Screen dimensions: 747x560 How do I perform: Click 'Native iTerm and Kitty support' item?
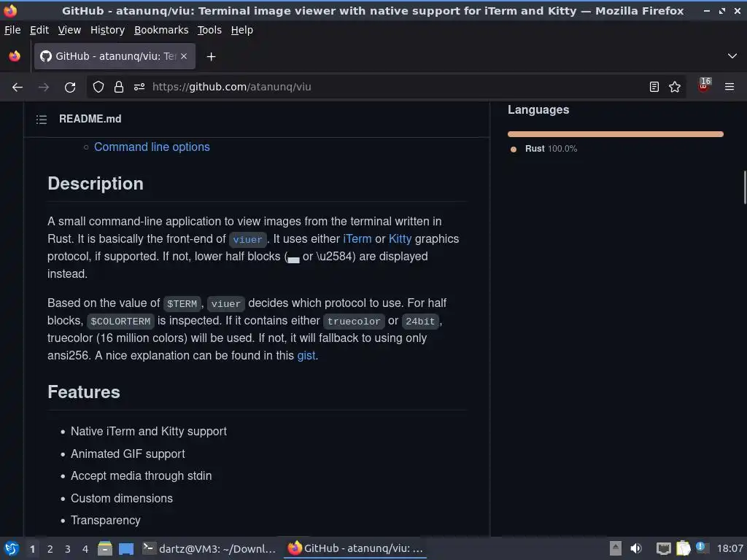tap(149, 432)
